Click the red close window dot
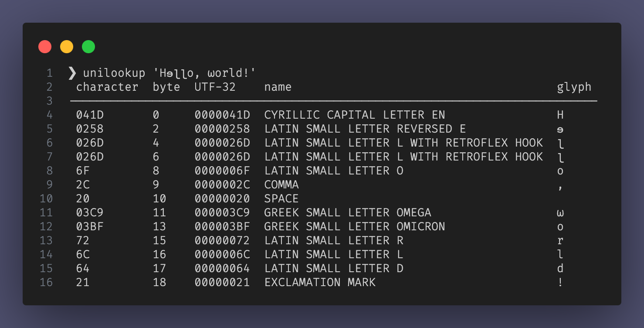 point(45,47)
